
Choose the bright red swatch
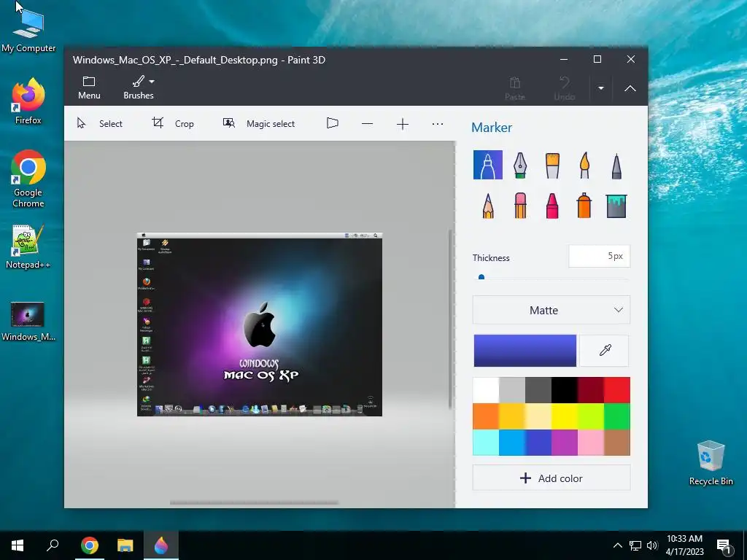[617, 390]
